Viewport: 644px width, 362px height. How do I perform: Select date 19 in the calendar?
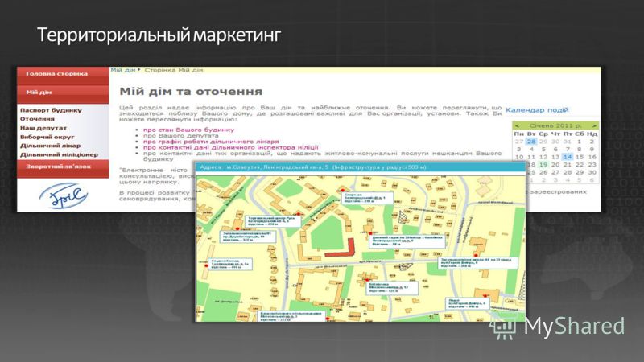click(543, 165)
